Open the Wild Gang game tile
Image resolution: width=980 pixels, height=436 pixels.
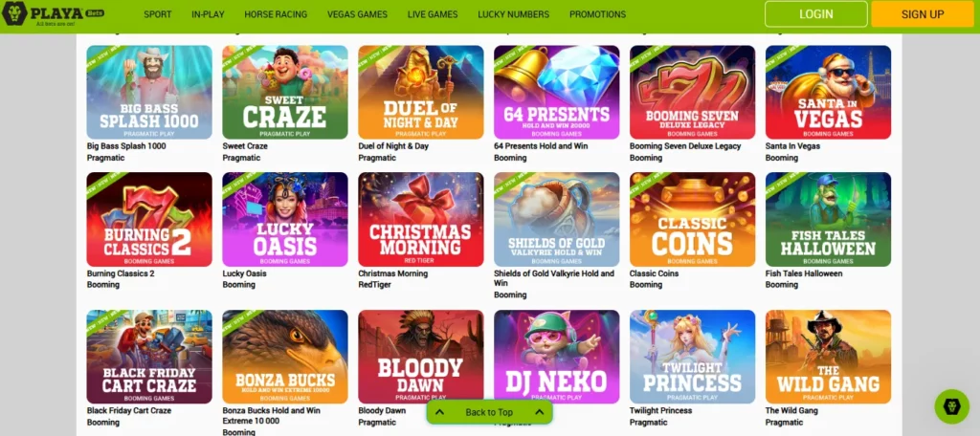pos(828,357)
